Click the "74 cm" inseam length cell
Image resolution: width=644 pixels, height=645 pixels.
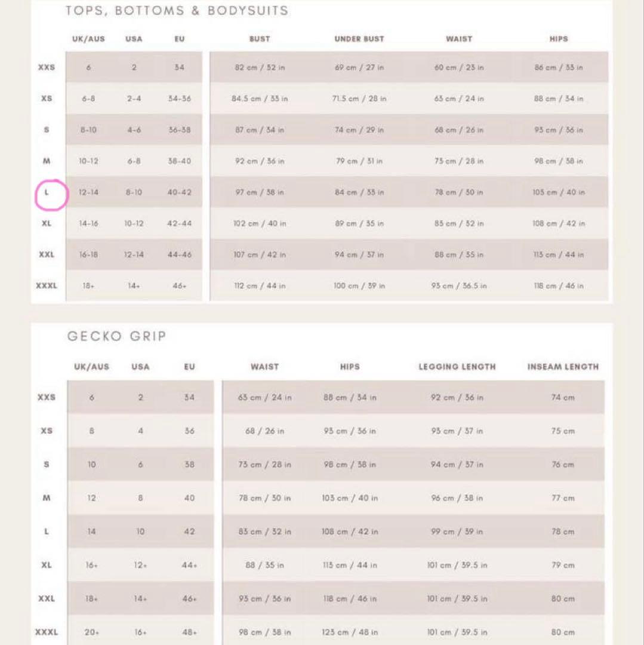(x=563, y=398)
